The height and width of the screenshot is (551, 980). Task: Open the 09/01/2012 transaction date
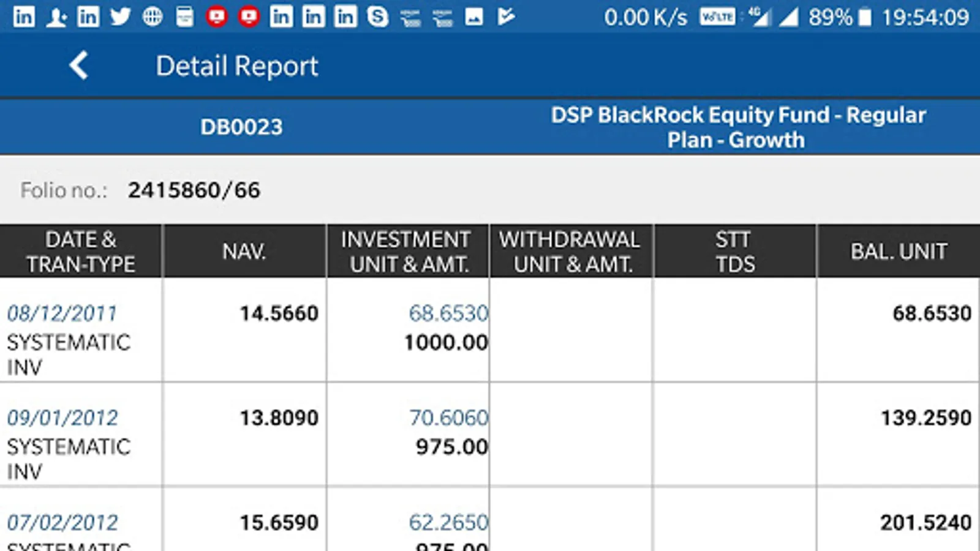(x=62, y=418)
